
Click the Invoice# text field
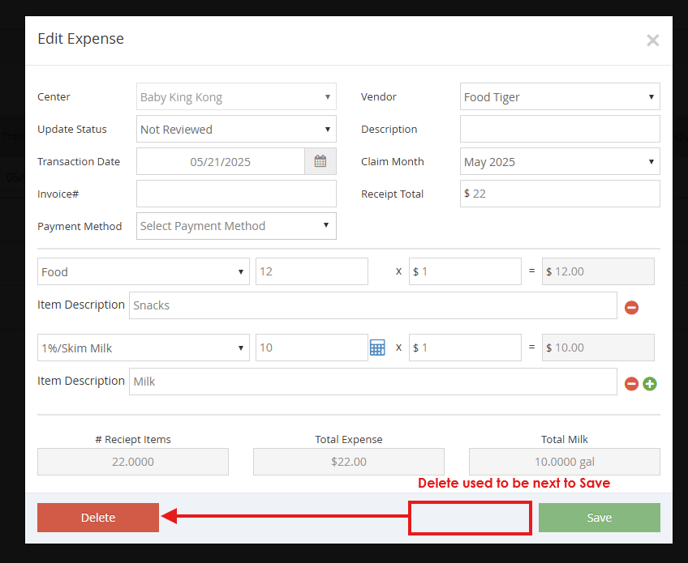pos(236,194)
